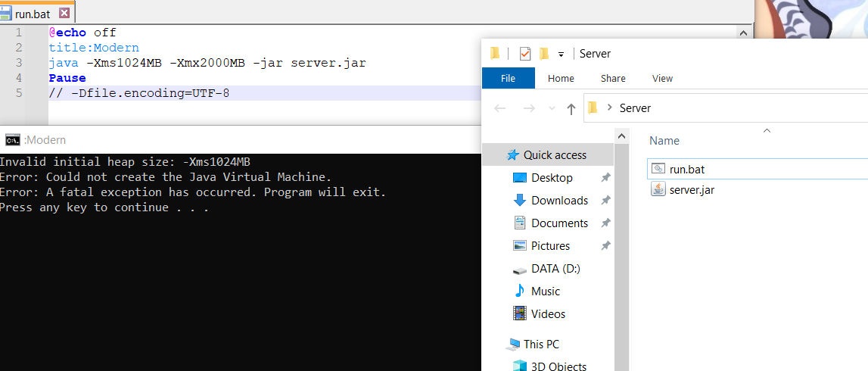
Task: Open Desktop folder in sidebar
Action: coord(552,177)
